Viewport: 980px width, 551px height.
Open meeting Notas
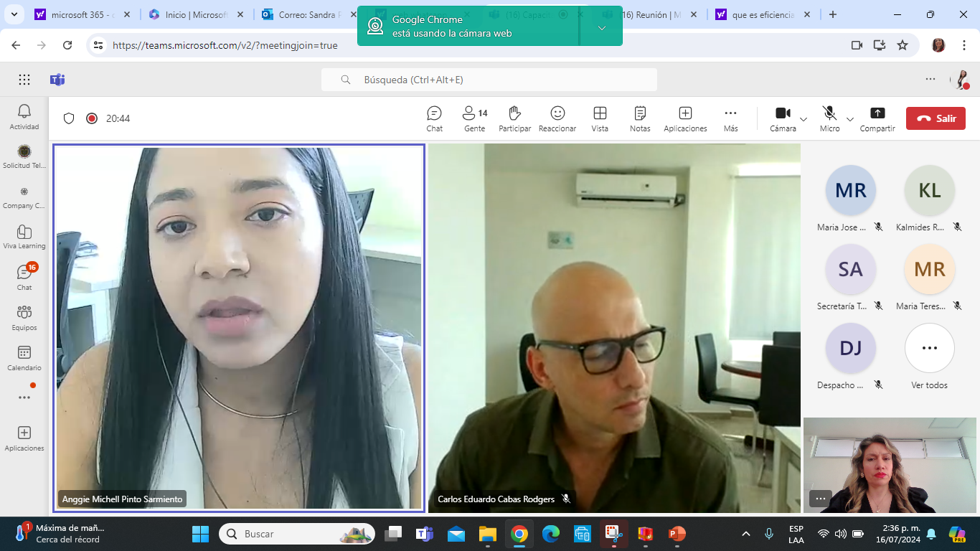(x=640, y=119)
